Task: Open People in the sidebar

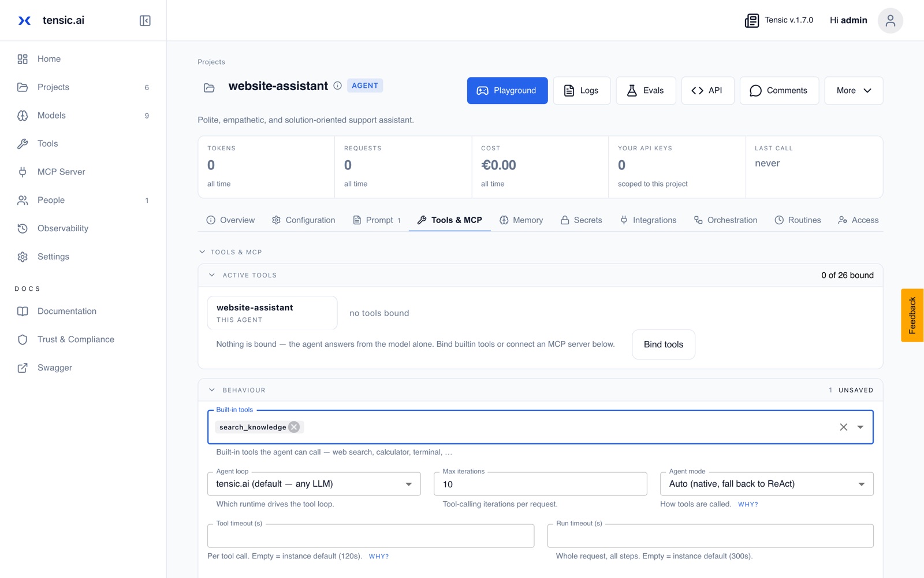Action: point(83,200)
